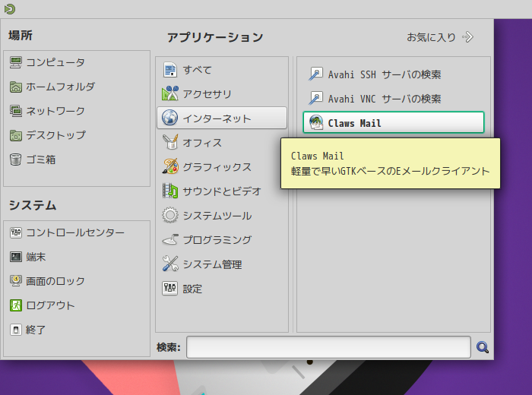Click the arrow icon next to お気に入り
The height and width of the screenshot is (395, 532).
click(468, 37)
